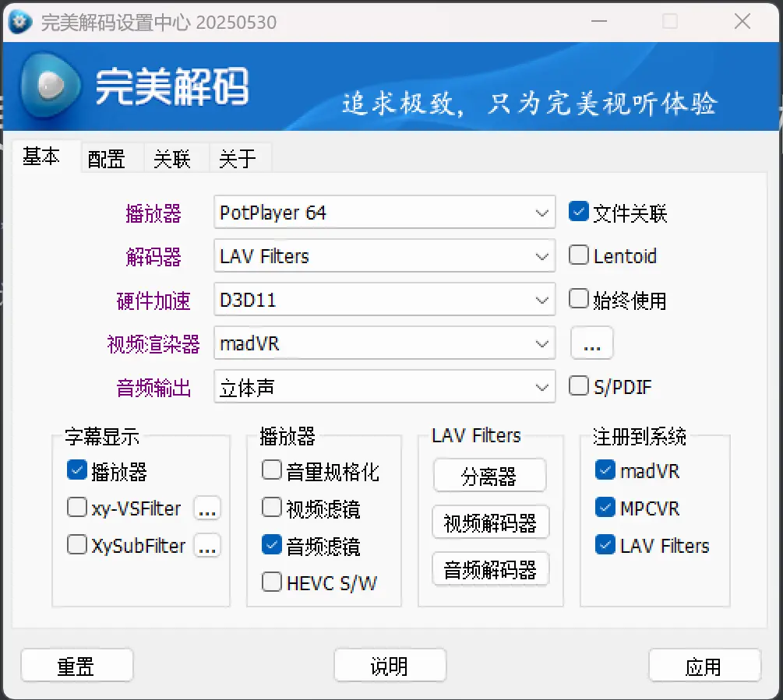Screen dimensions: 783x700
Task: Click the 重置 button
Action: pos(77,665)
